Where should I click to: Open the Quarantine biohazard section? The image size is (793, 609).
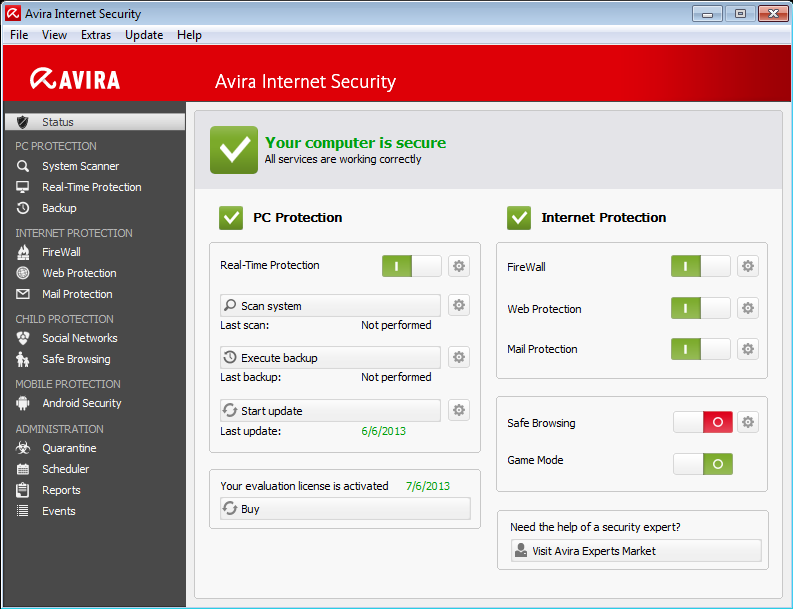tap(69, 448)
